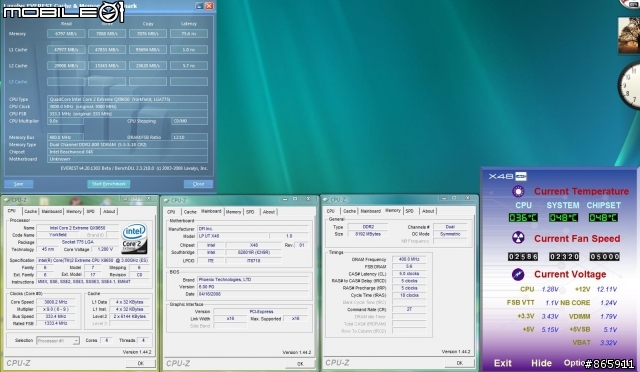Click the Core Speed value in CPU-Z
Screen dimensions: 640x372
tap(56, 302)
